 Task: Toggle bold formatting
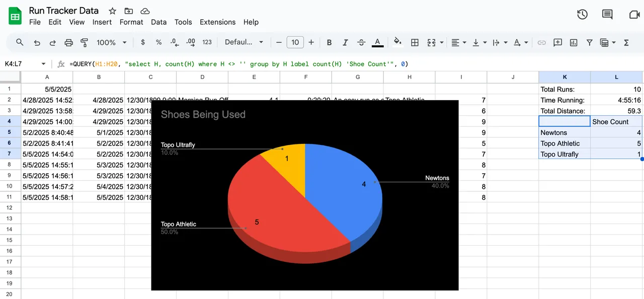(x=329, y=42)
